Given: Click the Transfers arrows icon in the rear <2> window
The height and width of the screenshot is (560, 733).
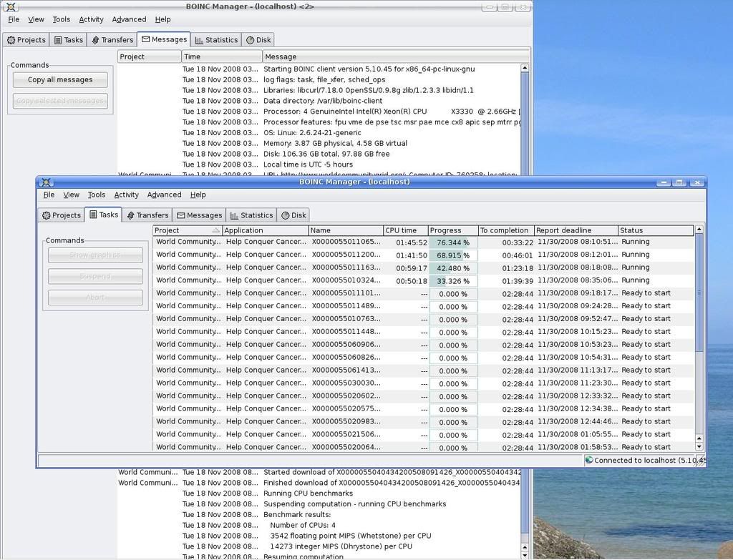Looking at the screenshot, I should coord(95,40).
